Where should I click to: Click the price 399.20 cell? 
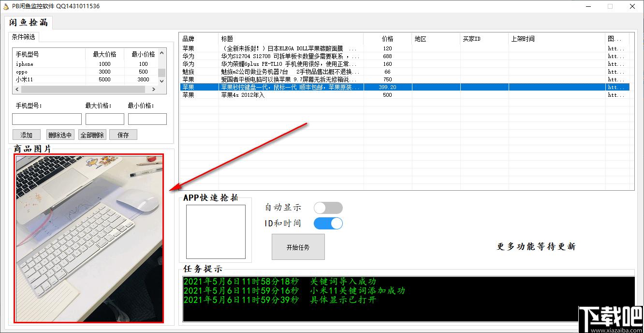pos(388,87)
